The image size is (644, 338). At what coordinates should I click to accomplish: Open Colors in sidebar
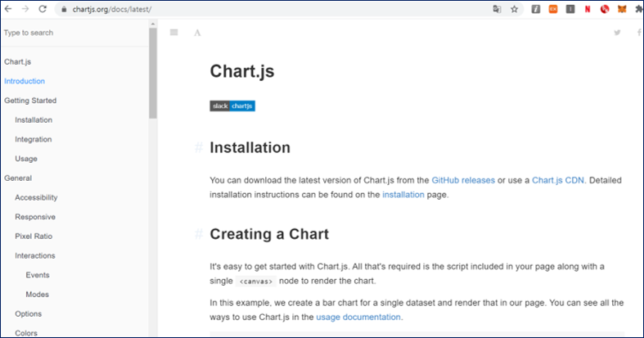tap(26, 333)
